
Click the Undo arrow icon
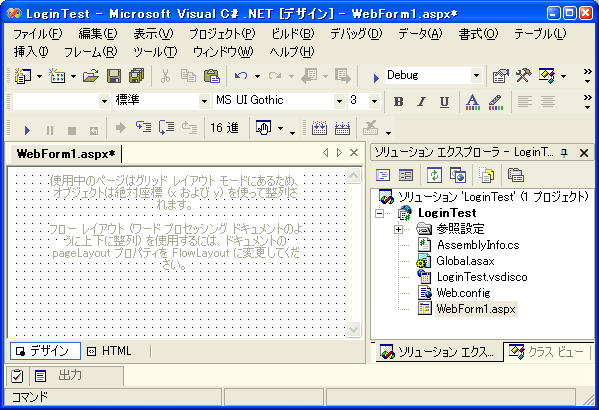[241, 76]
